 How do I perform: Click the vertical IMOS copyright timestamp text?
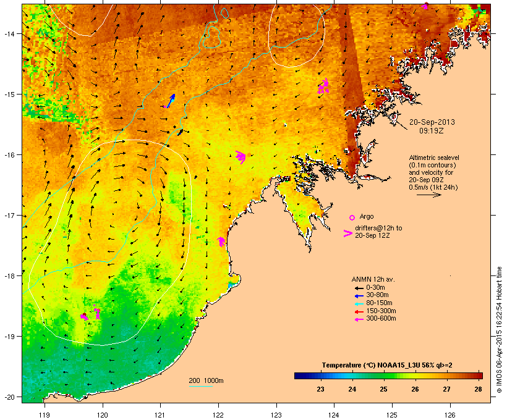[x=499, y=330]
